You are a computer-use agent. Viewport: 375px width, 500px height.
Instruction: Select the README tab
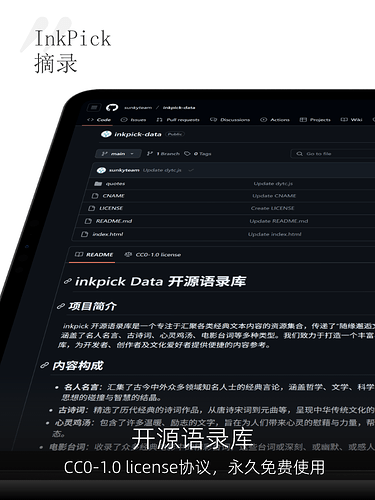coord(94,255)
